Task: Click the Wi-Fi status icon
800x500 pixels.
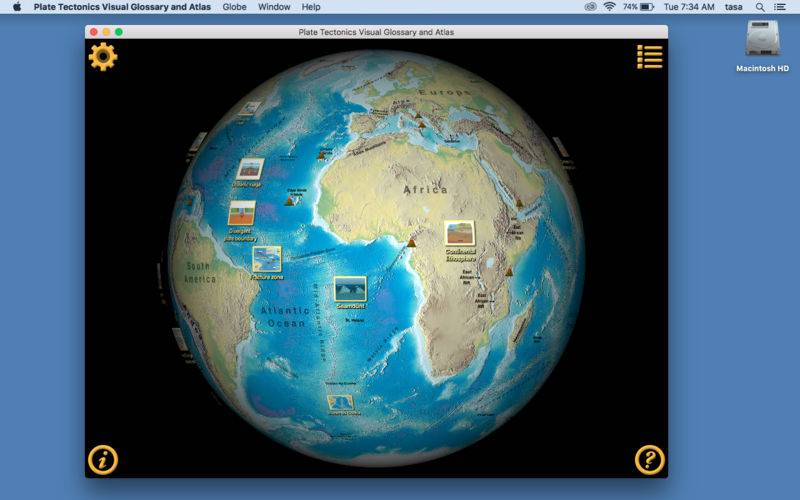Action: point(609,7)
